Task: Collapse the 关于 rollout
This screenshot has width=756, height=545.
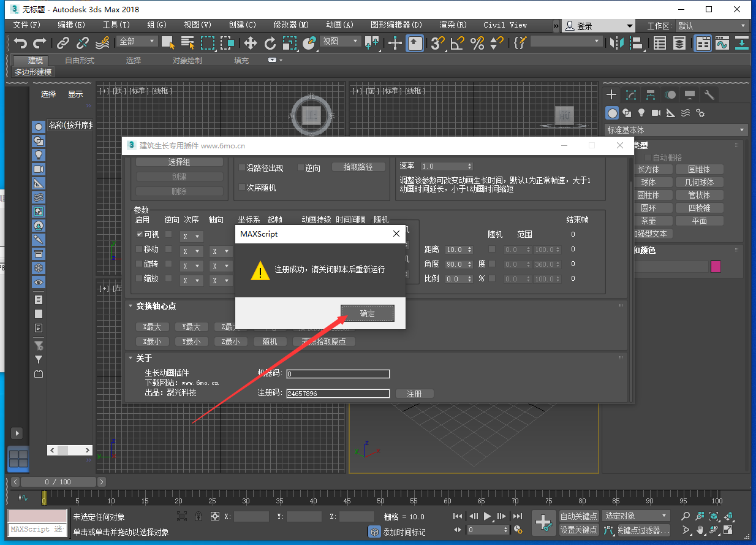Action: 130,358
